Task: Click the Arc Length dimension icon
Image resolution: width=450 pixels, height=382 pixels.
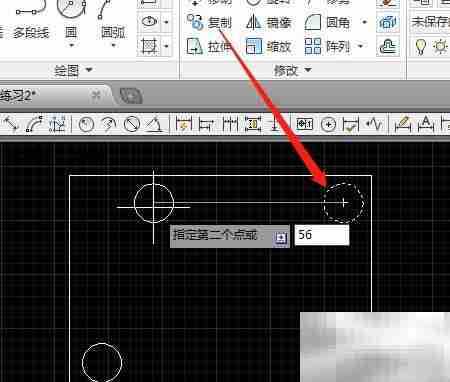Action: [x=35, y=124]
